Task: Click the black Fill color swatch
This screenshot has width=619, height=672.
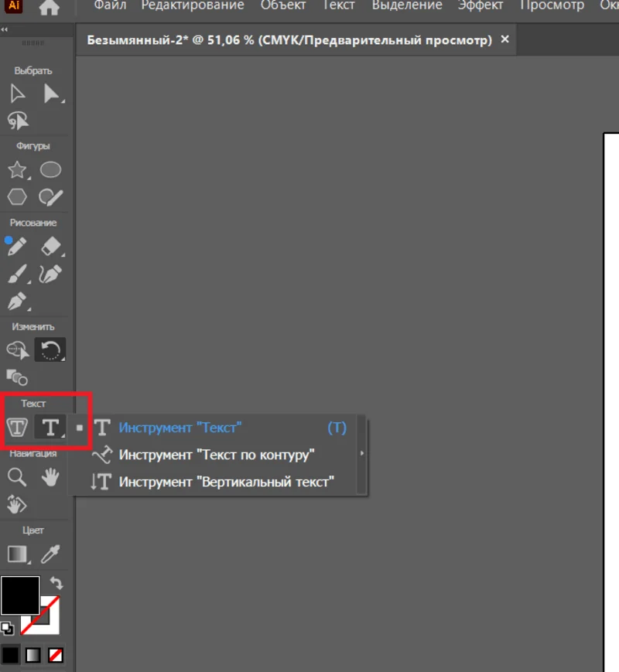Action: point(20,595)
